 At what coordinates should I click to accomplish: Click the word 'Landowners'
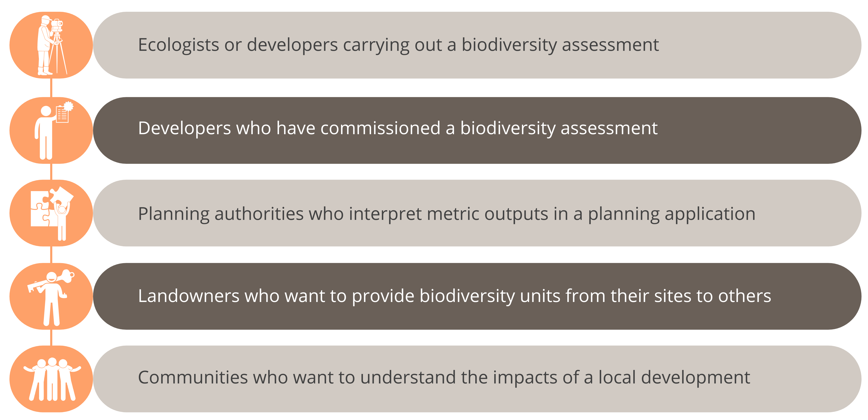click(x=188, y=296)
